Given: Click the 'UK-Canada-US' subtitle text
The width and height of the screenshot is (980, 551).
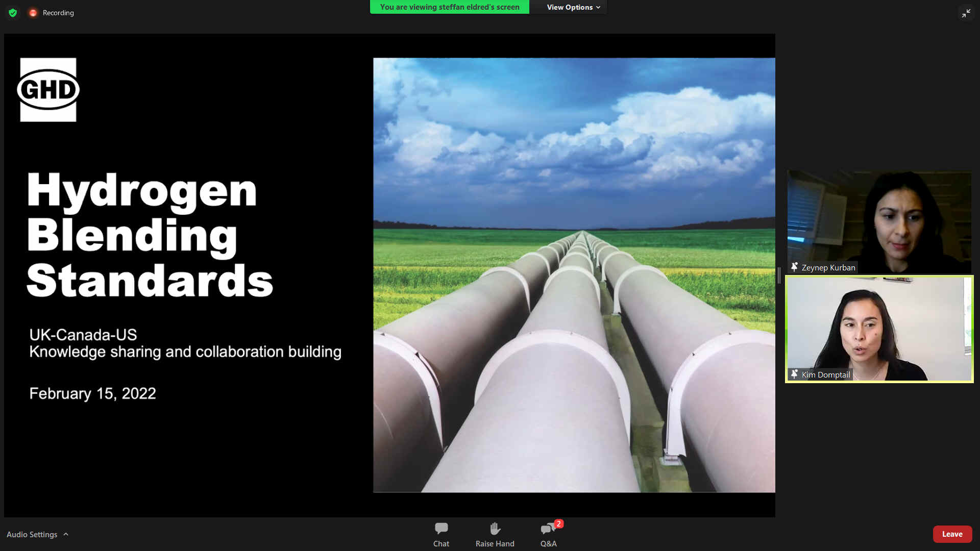Looking at the screenshot, I should coord(83,335).
